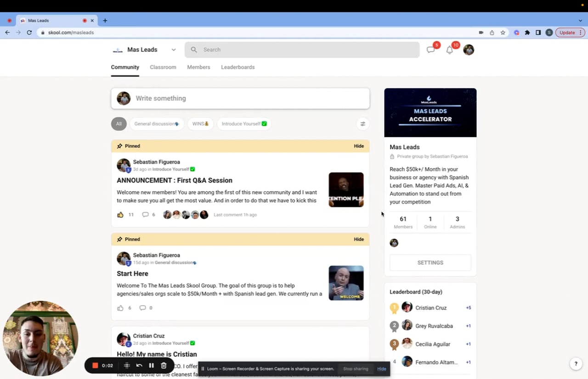Open the group SETTINGS button
The width and height of the screenshot is (588, 379).
click(430, 262)
